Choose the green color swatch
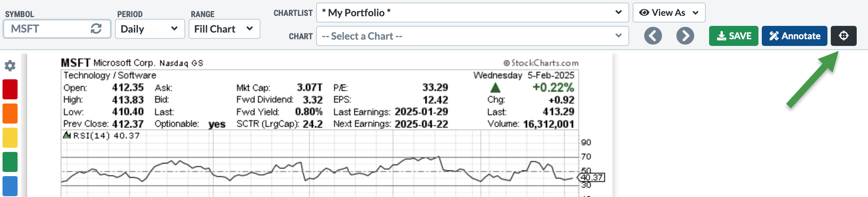 click(x=10, y=162)
